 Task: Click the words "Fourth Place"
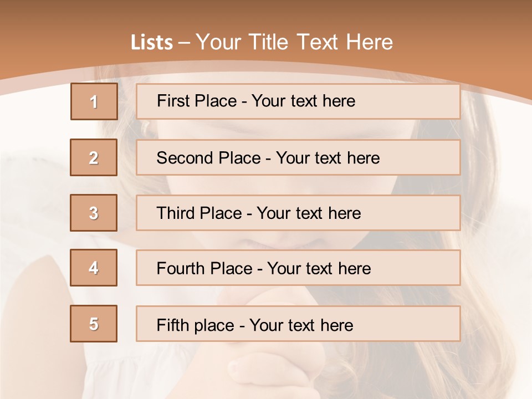click(204, 269)
